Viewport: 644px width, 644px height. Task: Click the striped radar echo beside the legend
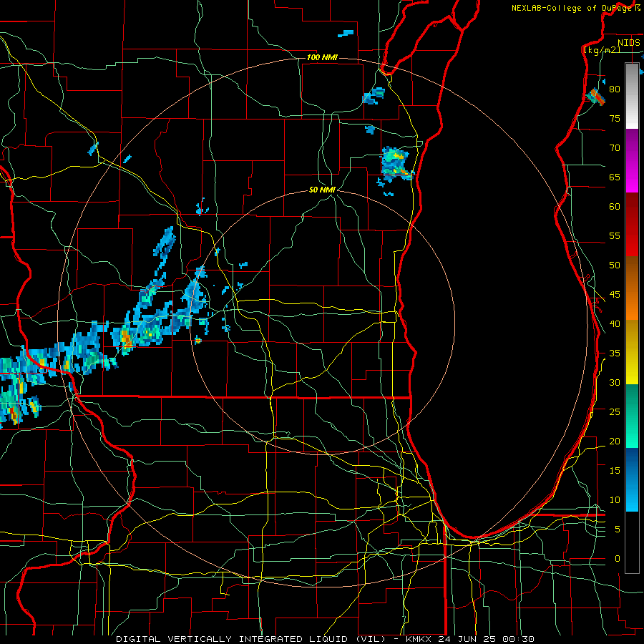tap(595, 96)
